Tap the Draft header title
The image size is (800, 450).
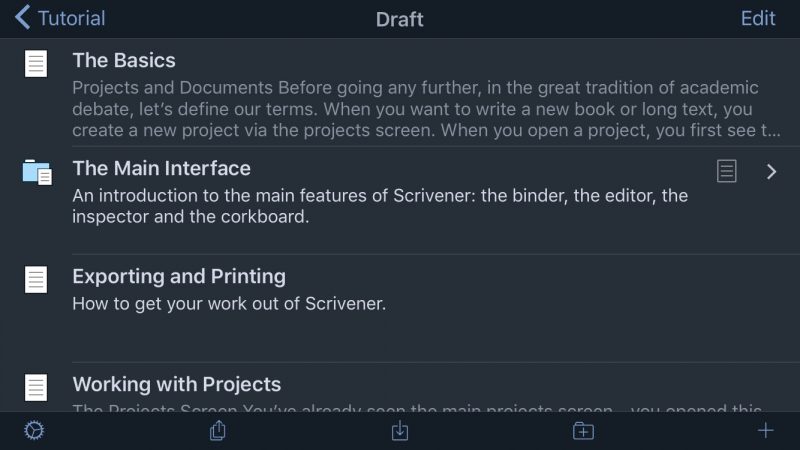[x=399, y=19]
